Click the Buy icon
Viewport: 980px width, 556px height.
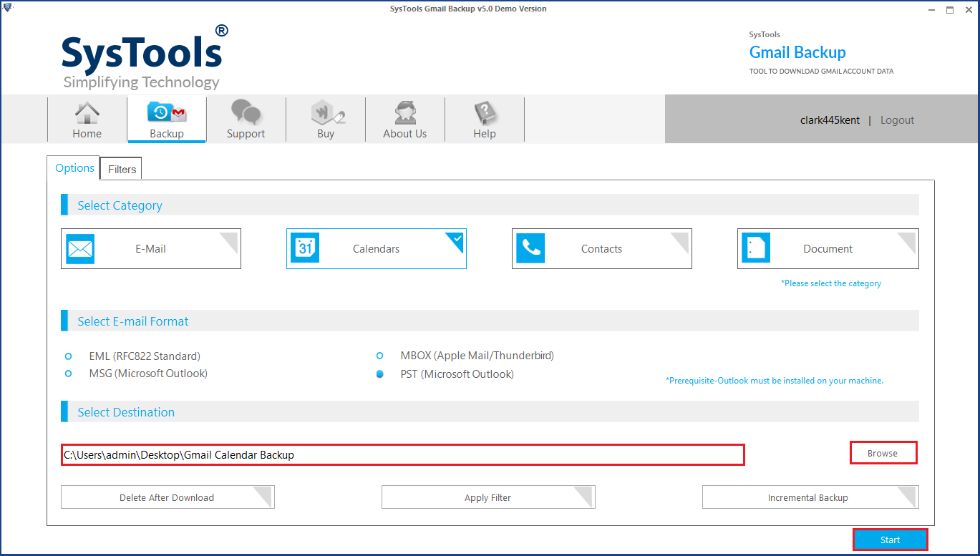[x=325, y=112]
